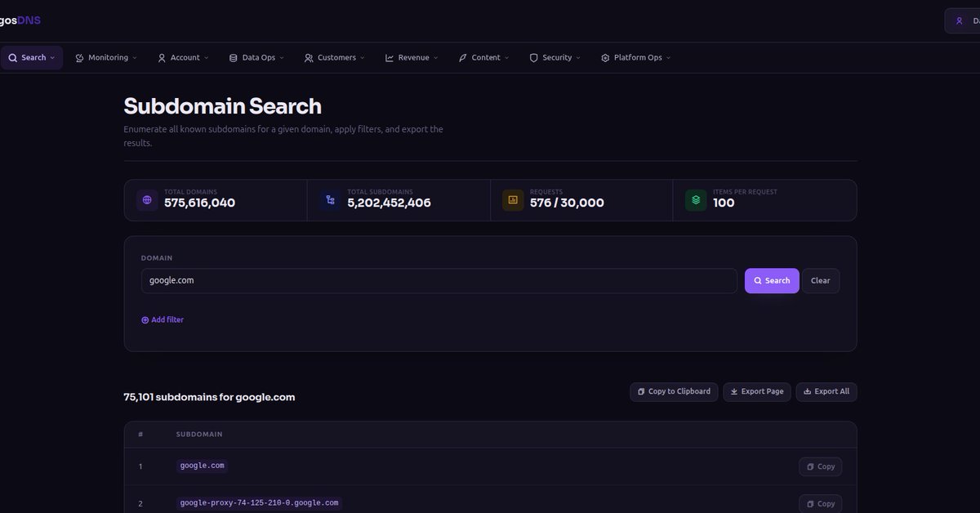The height and width of the screenshot is (513, 980).
Task: Click the Items Per Request layers icon
Action: pyautogui.click(x=696, y=199)
